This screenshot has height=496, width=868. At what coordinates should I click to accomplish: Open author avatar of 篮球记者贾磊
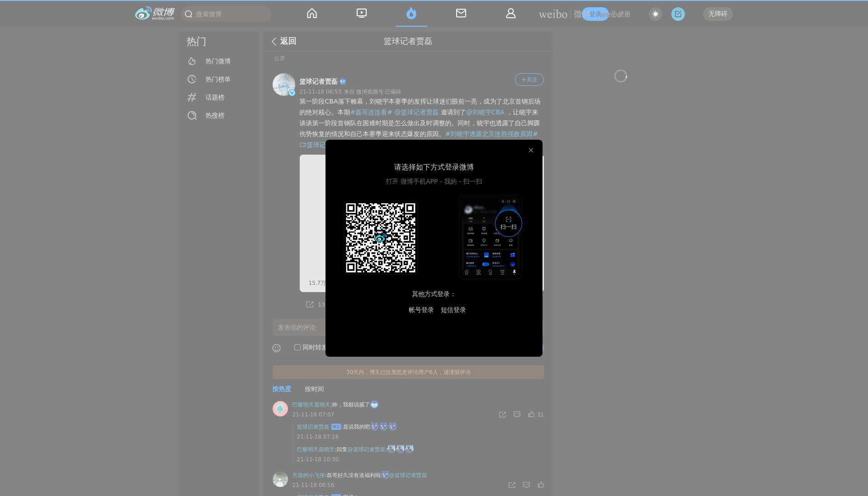(284, 85)
